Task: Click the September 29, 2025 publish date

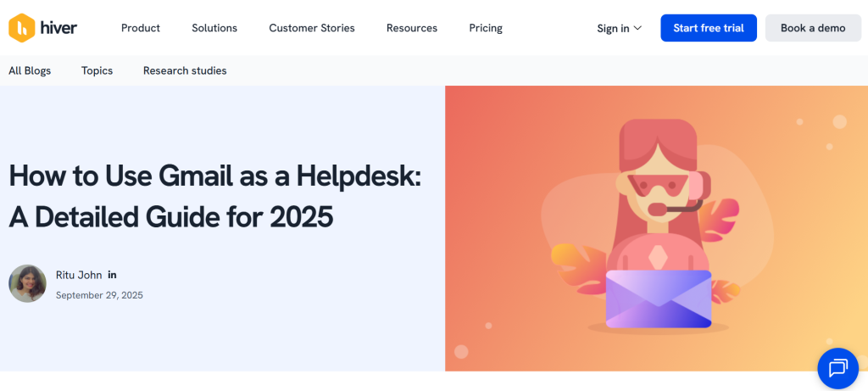Action: click(x=99, y=295)
